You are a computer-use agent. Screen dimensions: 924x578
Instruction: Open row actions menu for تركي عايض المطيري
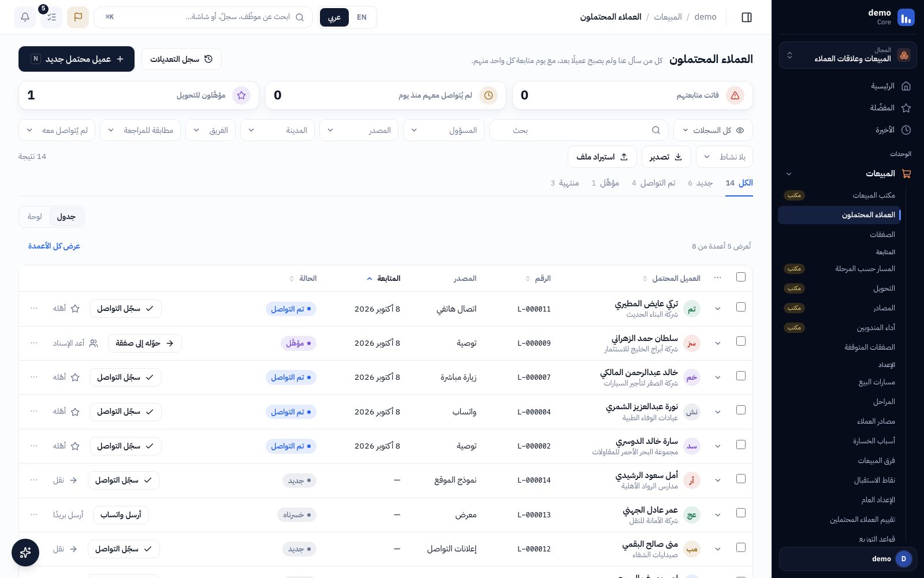[x=34, y=309]
